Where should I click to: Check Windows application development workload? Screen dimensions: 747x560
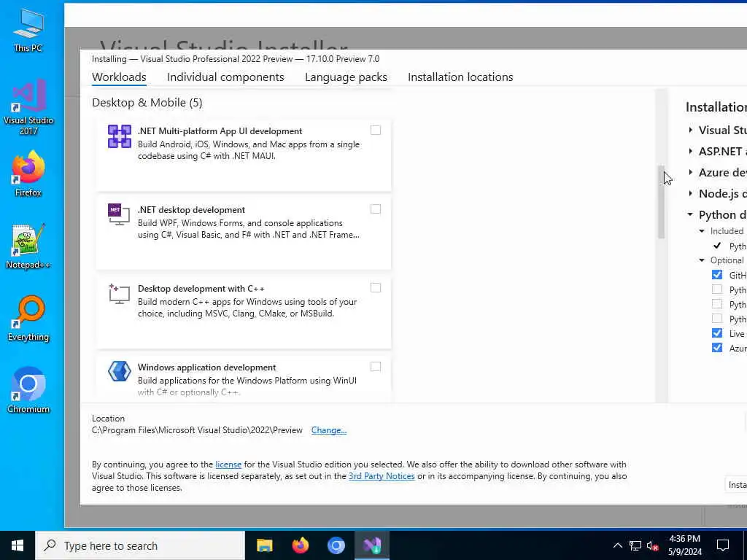(x=376, y=367)
